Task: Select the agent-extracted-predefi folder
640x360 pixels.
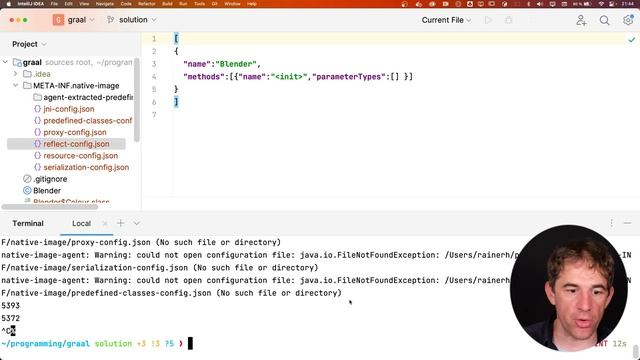Action: click(83, 97)
